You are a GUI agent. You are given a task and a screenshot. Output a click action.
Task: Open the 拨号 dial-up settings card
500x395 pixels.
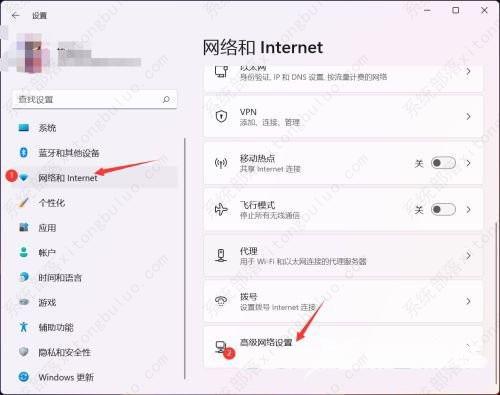coord(343,301)
